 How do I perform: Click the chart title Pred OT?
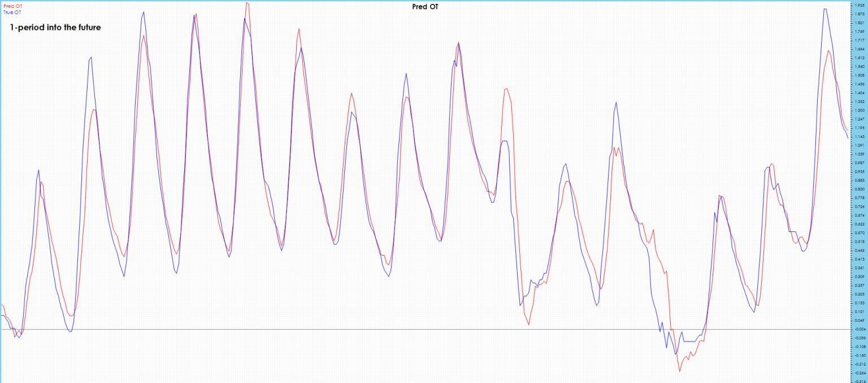pyautogui.click(x=424, y=7)
